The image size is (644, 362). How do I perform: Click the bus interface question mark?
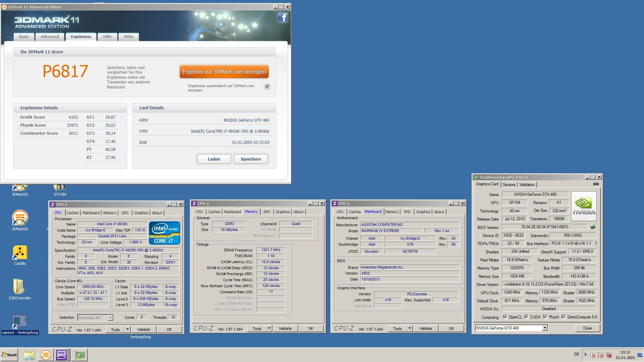596,243
